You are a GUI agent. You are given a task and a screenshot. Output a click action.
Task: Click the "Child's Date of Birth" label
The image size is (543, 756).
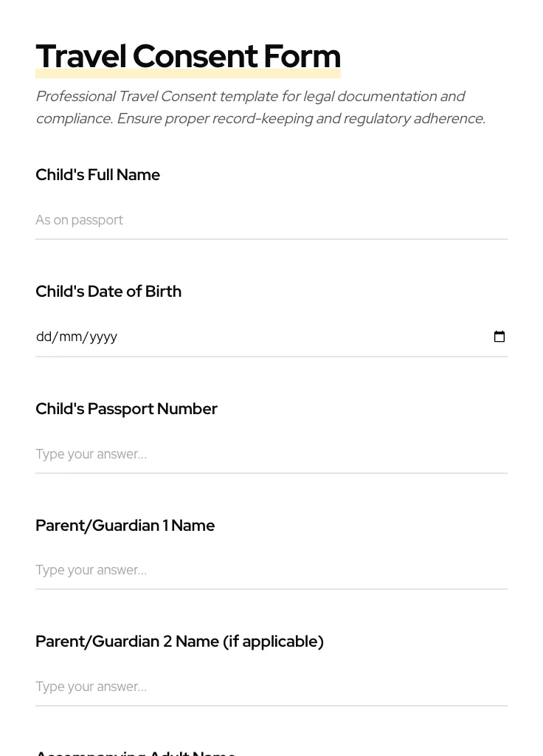[x=108, y=292]
